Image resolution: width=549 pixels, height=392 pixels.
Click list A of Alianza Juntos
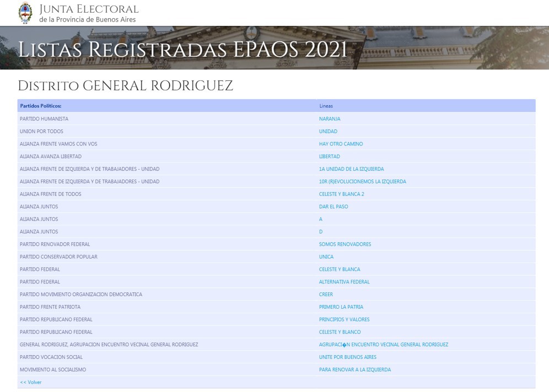tap(321, 219)
